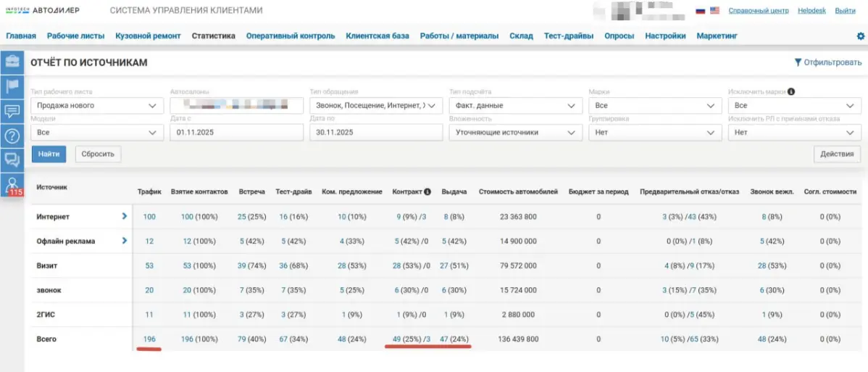Click the Интернет traffic value 100
The width and height of the screenshot is (868, 372).
coord(149,217)
